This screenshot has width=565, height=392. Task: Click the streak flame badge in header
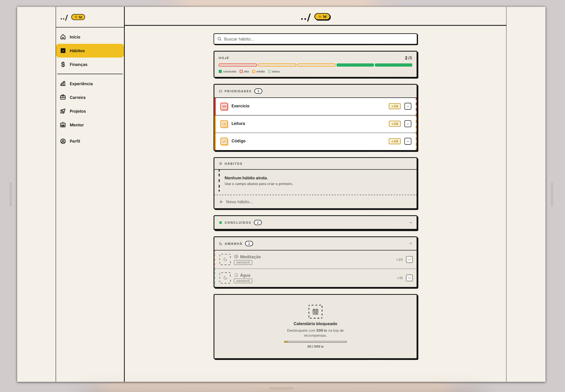tap(322, 17)
